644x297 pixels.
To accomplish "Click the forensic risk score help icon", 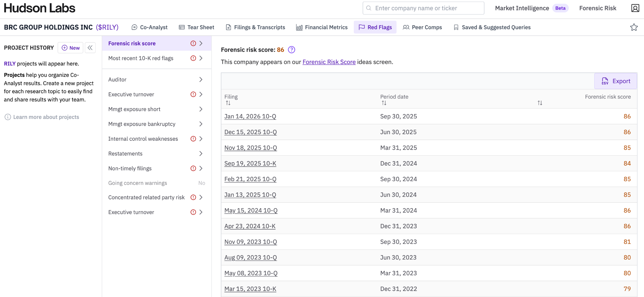I will [x=291, y=50].
